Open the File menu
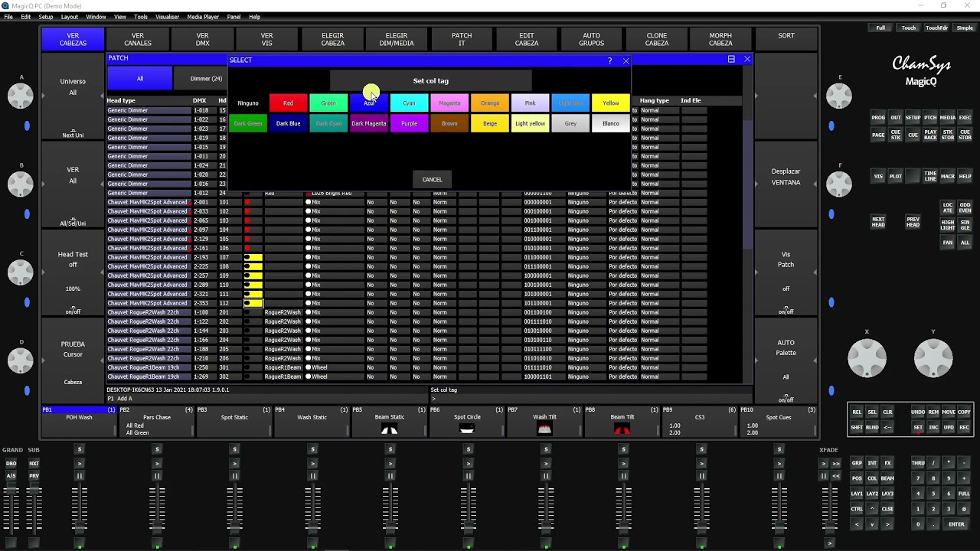The width and height of the screenshot is (980, 551). click(8, 17)
